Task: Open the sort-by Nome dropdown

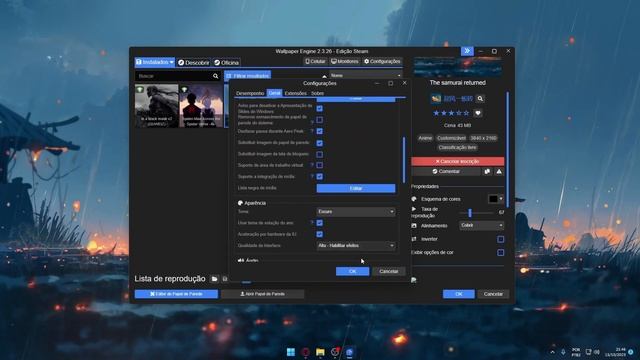Action: click(x=366, y=76)
